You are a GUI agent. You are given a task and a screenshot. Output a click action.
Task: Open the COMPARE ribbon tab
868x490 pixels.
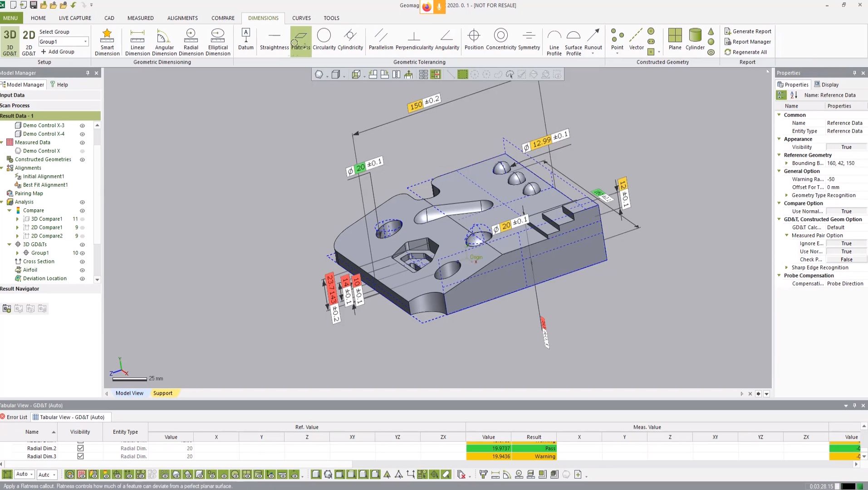click(223, 18)
